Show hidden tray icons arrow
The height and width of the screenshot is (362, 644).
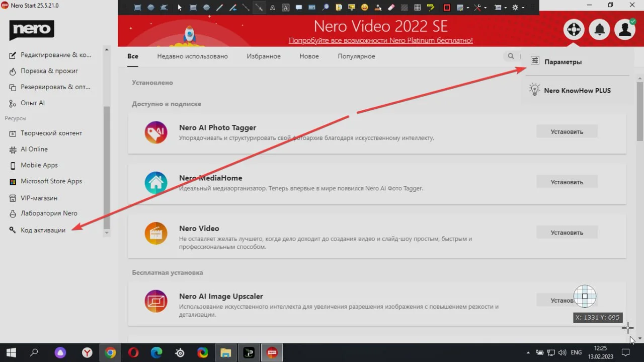click(528, 352)
